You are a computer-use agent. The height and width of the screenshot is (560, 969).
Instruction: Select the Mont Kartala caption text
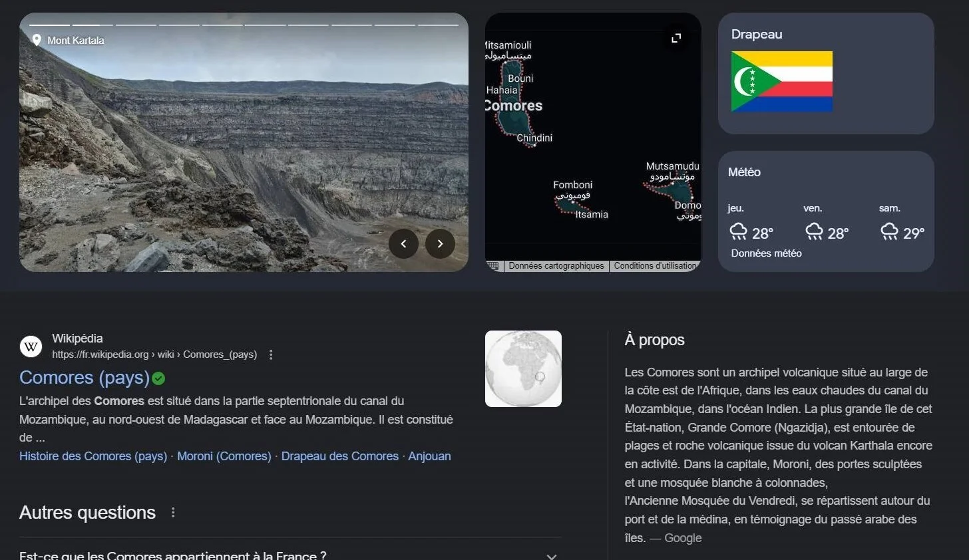[76, 41]
